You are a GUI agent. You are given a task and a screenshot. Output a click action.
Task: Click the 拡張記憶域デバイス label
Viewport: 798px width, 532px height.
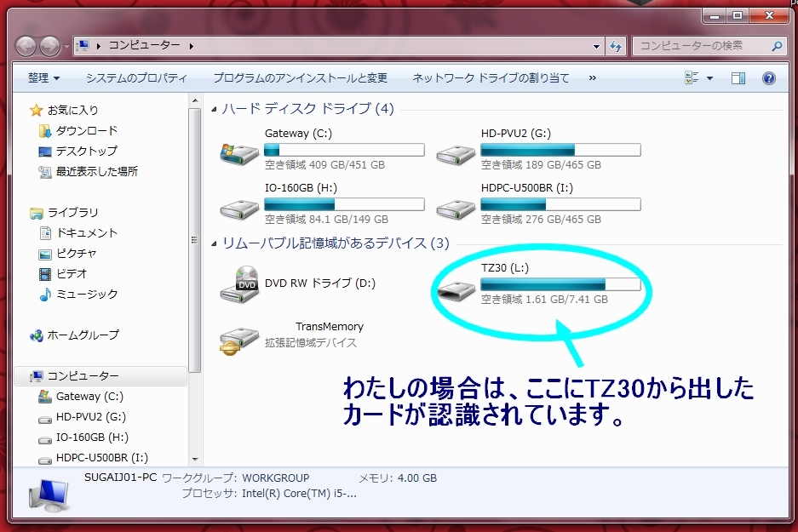point(311,343)
